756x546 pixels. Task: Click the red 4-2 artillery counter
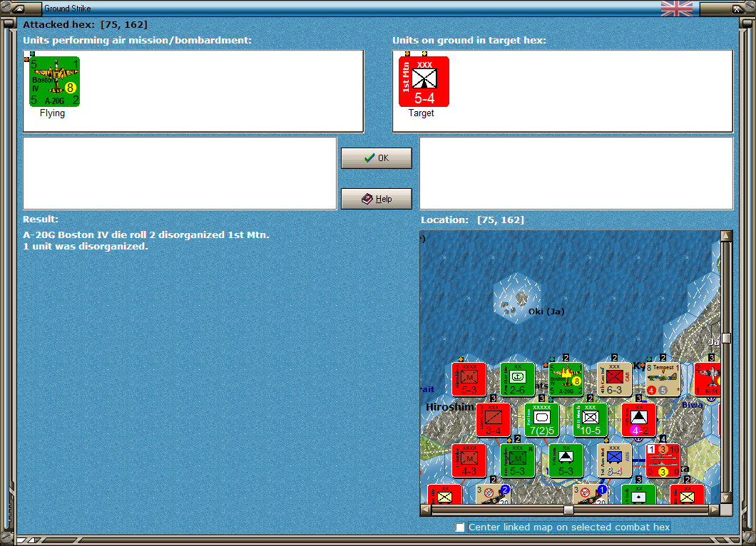(x=639, y=421)
